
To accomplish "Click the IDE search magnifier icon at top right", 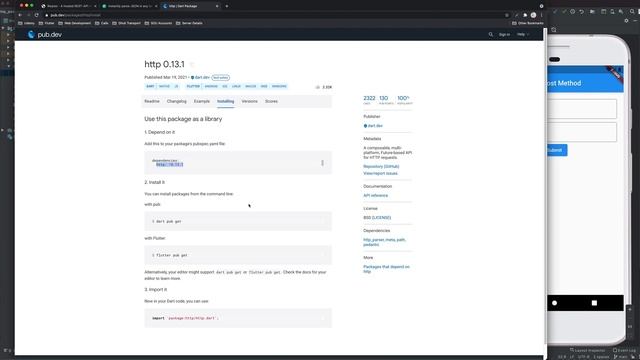I will coord(632,12).
